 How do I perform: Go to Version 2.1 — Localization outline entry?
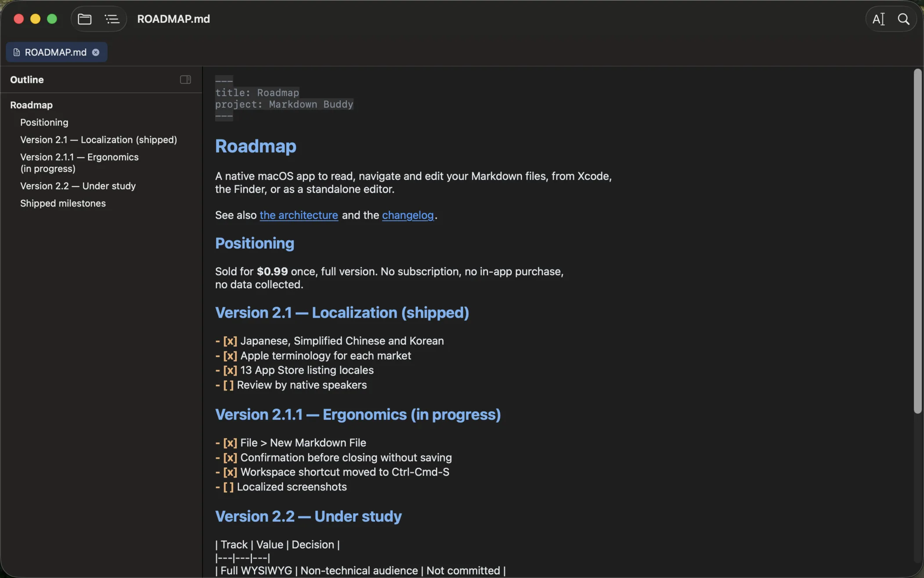pyautogui.click(x=98, y=140)
